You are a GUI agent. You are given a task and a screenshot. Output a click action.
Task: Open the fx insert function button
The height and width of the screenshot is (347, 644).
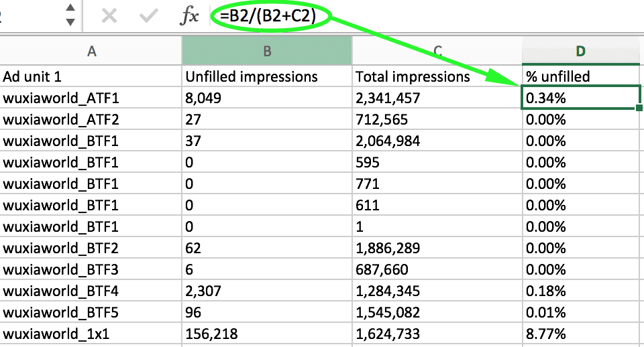click(x=189, y=16)
